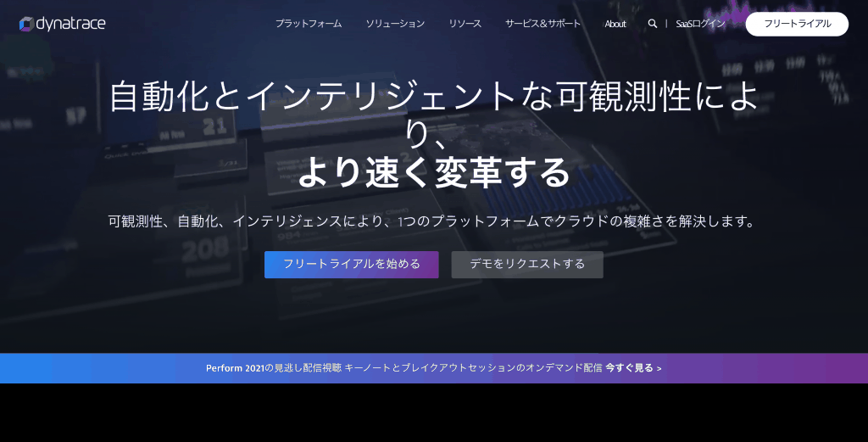The image size is (868, 442).
Task: Open the 今すぐ見る banner link
Action: [633, 368]
